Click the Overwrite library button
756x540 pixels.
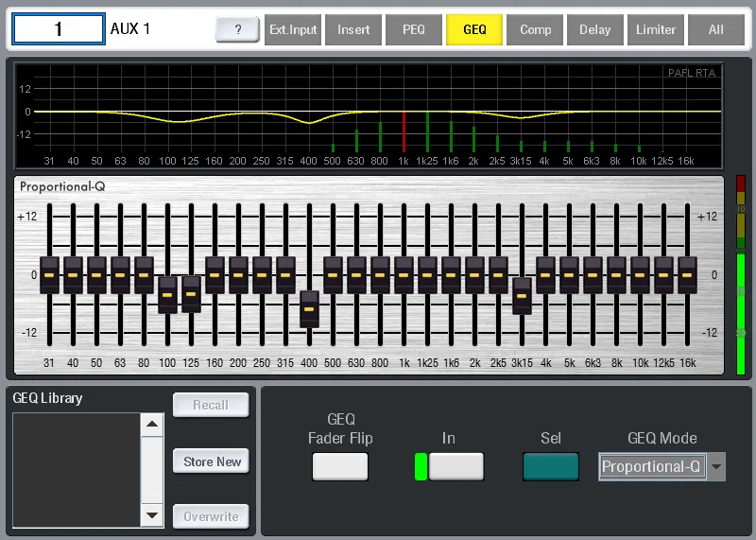[x=211, y=516]
